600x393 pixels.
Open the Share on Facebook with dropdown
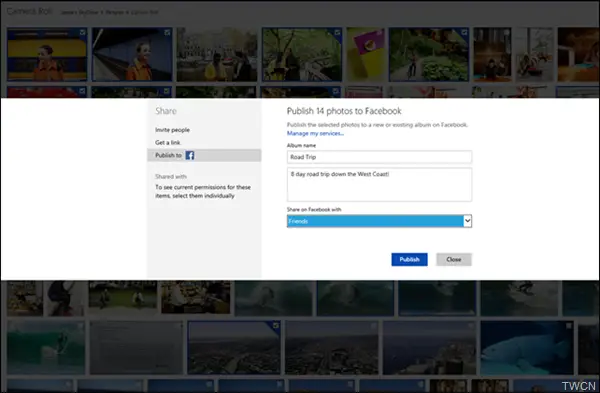(x=379, y=221)
